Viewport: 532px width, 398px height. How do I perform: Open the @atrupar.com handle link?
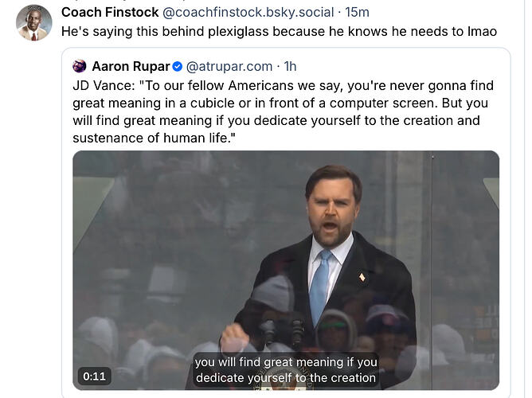[x=229, y=66]
